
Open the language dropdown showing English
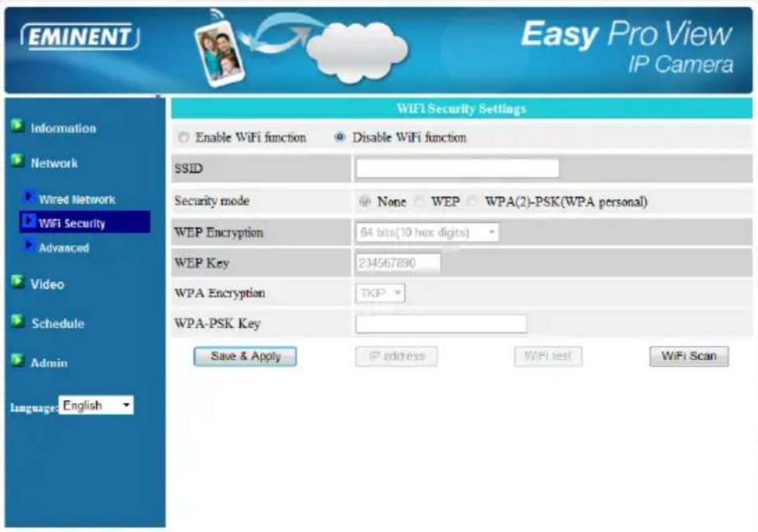click(96, 405)
